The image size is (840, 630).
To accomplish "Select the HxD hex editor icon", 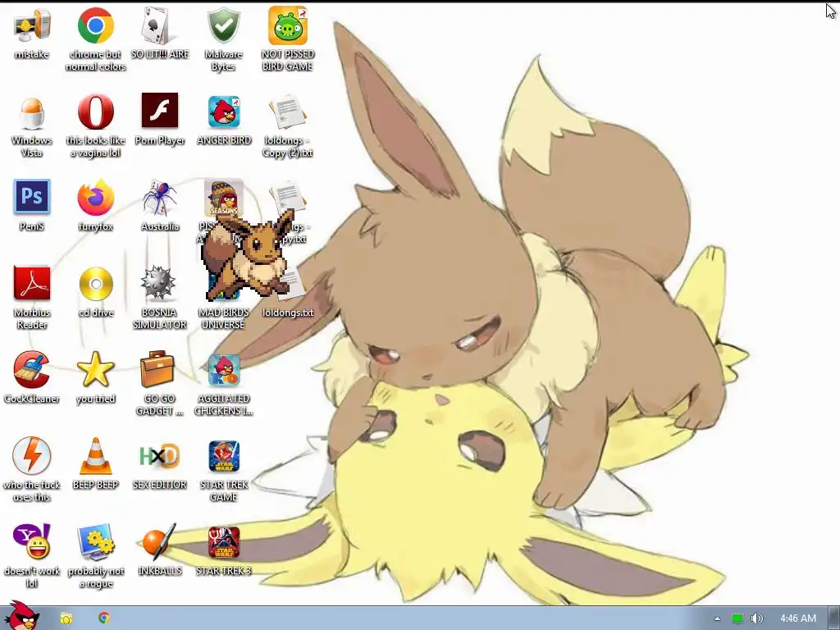I will click(x=159, y=456).
